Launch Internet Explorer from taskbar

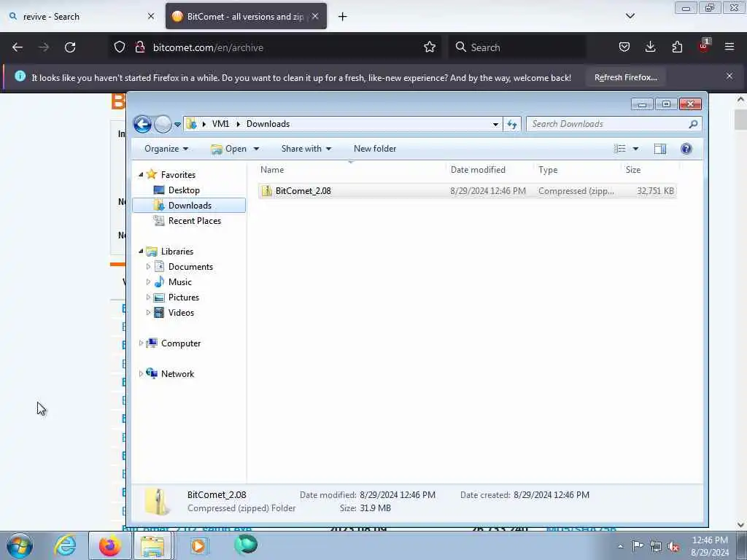65,545
